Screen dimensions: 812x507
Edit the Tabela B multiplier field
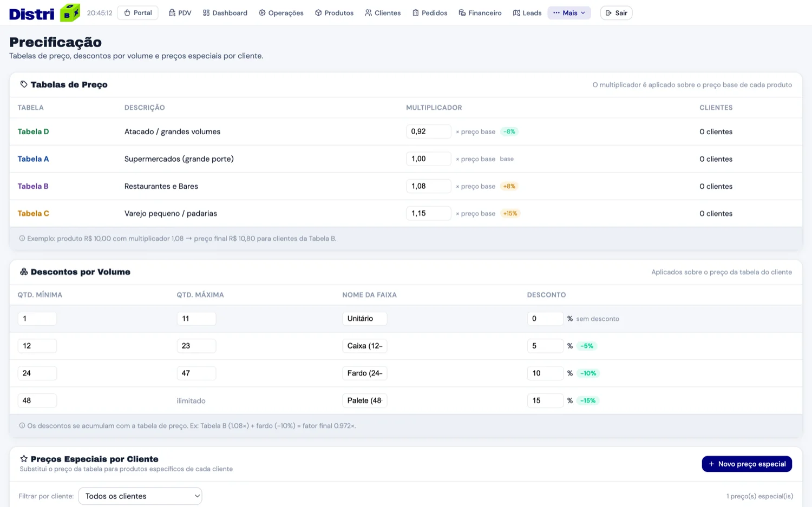pos(428,186)
